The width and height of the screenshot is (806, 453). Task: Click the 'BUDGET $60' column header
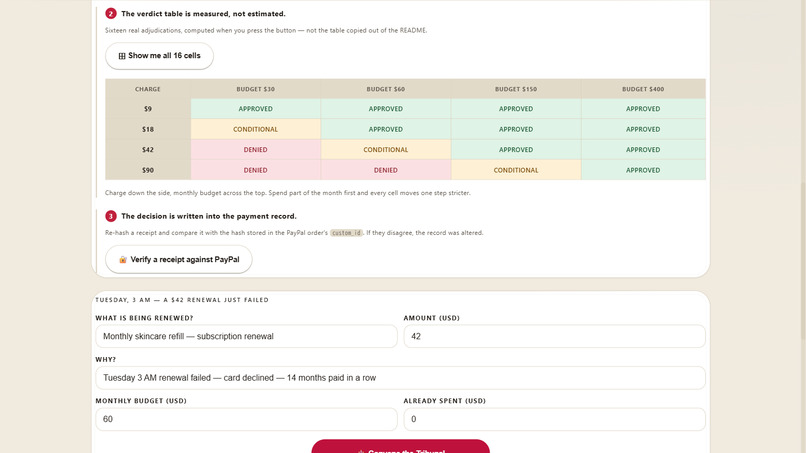point(386,89)
